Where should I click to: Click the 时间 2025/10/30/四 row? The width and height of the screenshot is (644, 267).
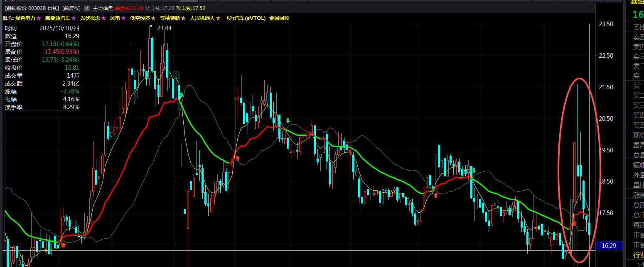click(x=42, y=28)
